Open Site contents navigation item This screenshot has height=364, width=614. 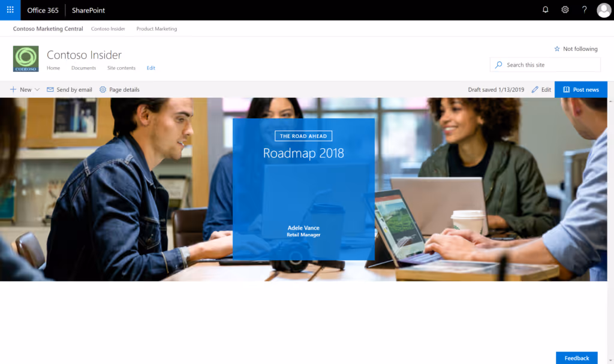[121, 68]
